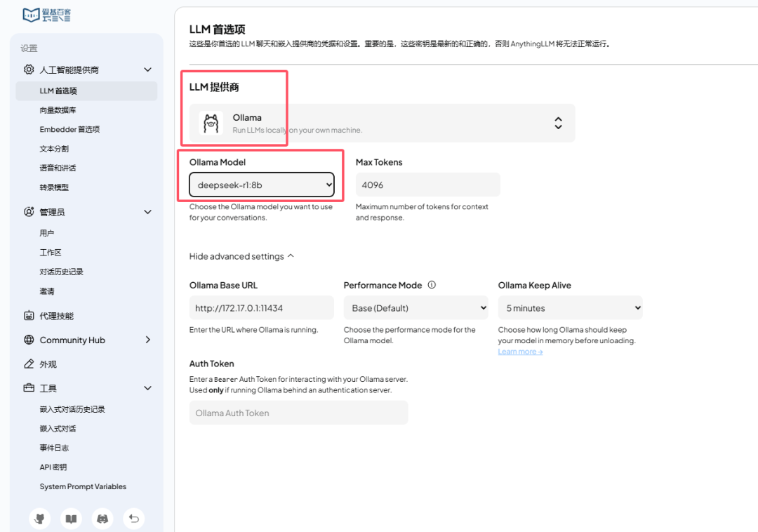Click the Ollama Auth Token field
The image size is (758, 532).
299,413
